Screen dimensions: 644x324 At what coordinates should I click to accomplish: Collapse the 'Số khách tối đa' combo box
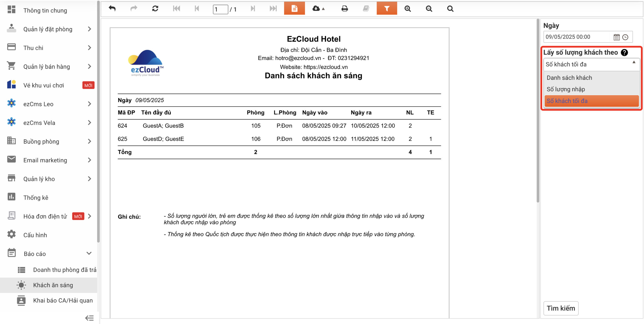point(634,62)
